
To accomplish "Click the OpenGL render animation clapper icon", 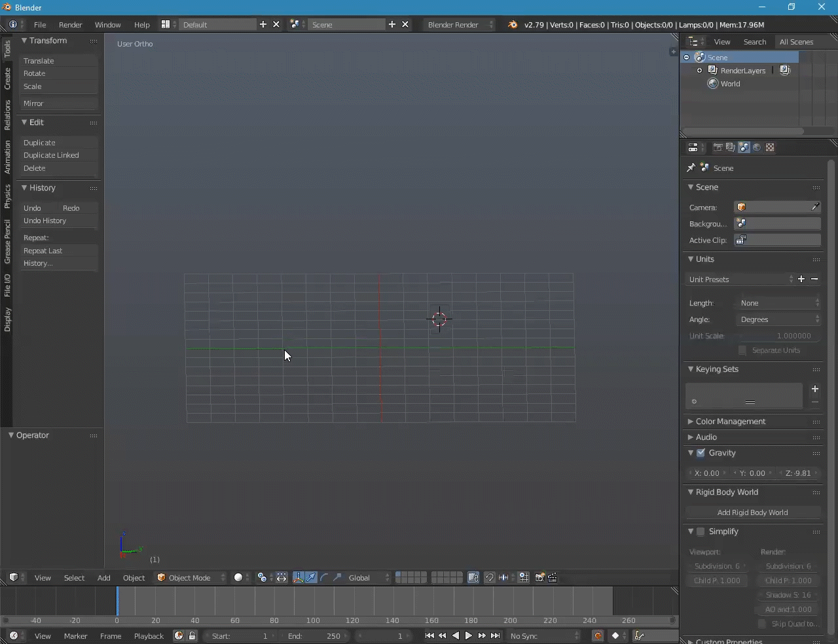I will coord(553,577).
